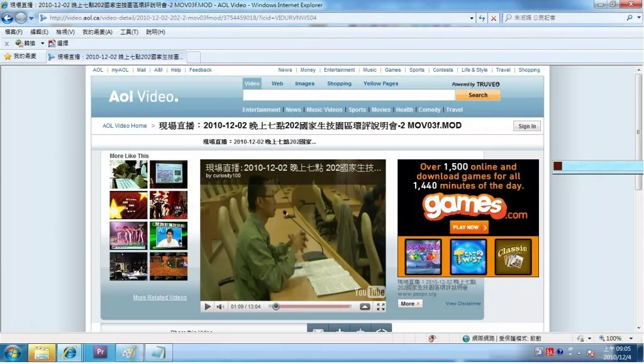The width and height of the screenshot is (644, 364).
Task: Open the zoom level 100% dropdown
Action: pos(631,339)
